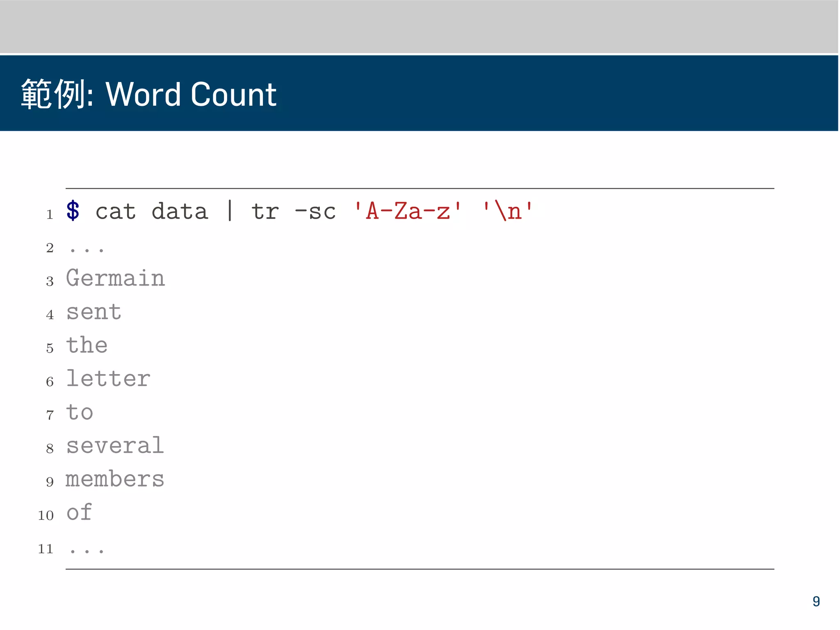Viewport: 840px width, 630px height.
Task: Click the Chinese heading '範例:'
Action: [x=57, y=94]
